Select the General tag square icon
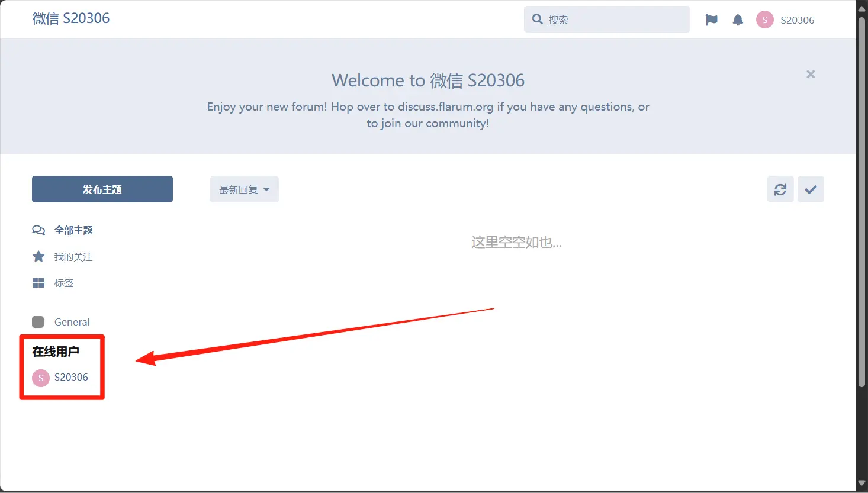The image size is (868, 493). pos(38,322)
